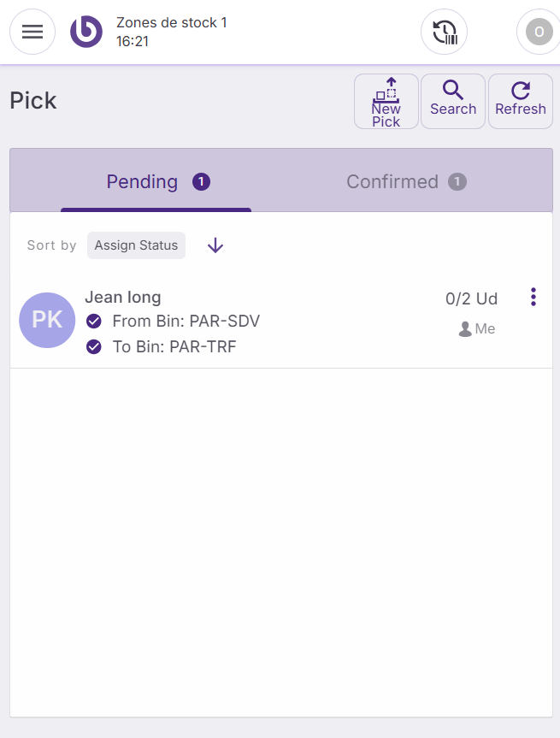
Task: Switch to the Pending tab
Action: click(143, 182)
